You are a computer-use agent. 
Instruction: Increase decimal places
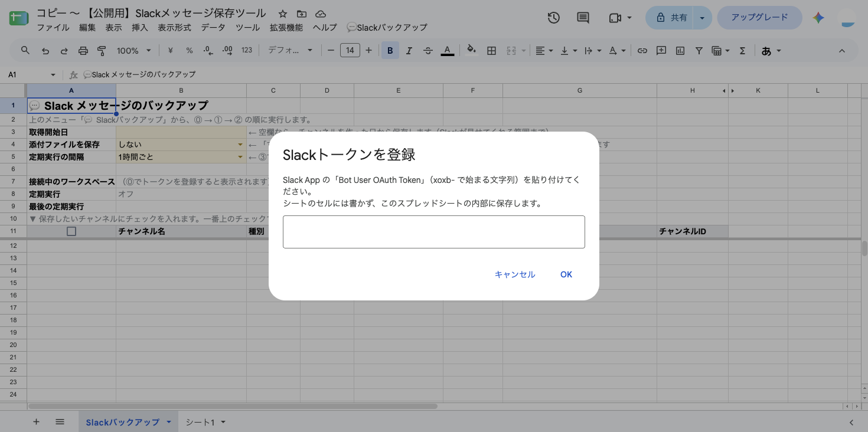[227, 51]
